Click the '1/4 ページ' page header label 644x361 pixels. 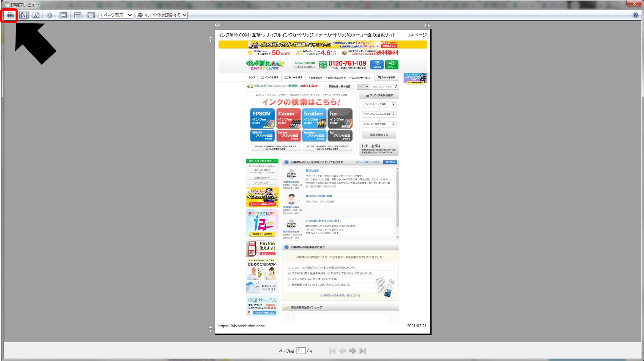point(417,35)
